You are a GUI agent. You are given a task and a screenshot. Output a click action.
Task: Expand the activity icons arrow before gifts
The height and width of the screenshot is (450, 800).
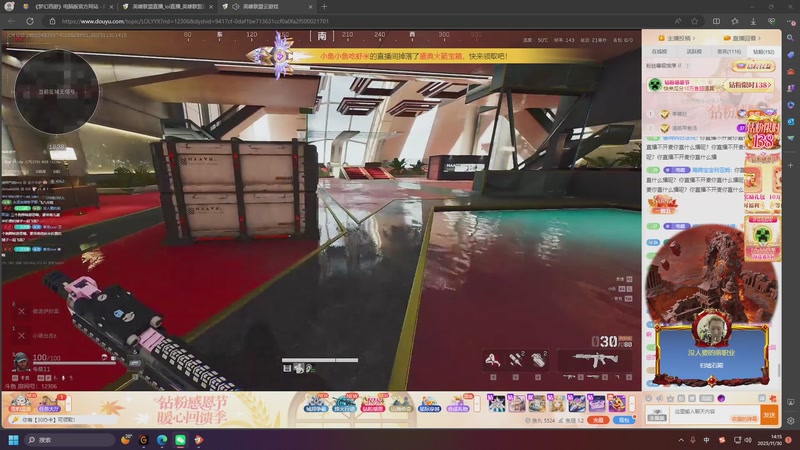tap(477, 404)
